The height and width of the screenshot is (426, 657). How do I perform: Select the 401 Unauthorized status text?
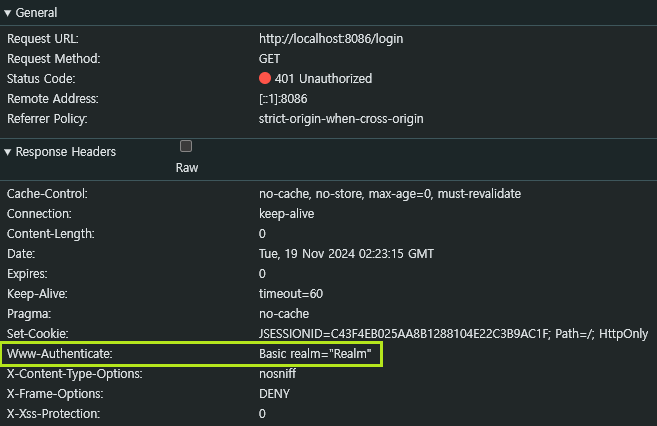pyautogui.click(x=323, y=79)
